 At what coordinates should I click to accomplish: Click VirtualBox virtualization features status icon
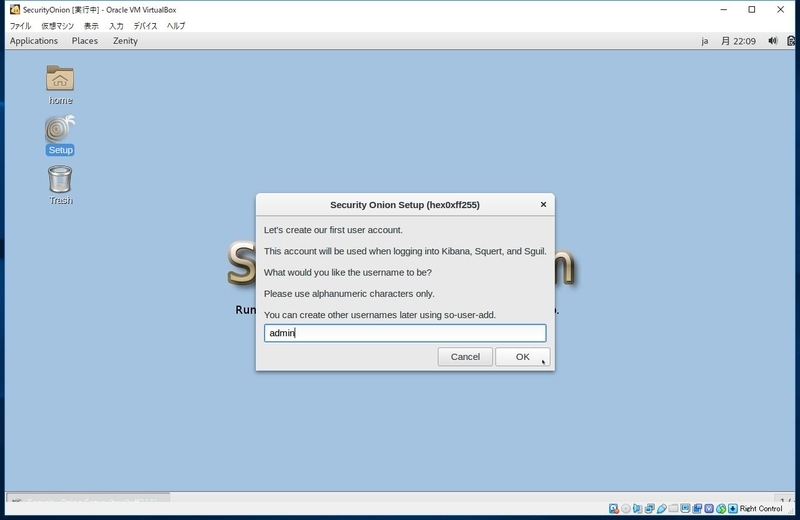[x=709, y=508]
